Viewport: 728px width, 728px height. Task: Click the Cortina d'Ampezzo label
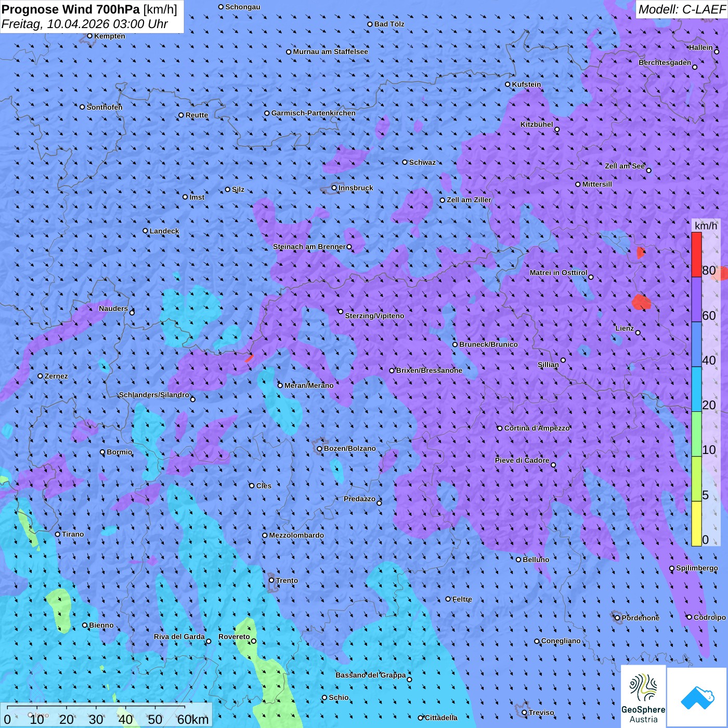pos(537,428)
